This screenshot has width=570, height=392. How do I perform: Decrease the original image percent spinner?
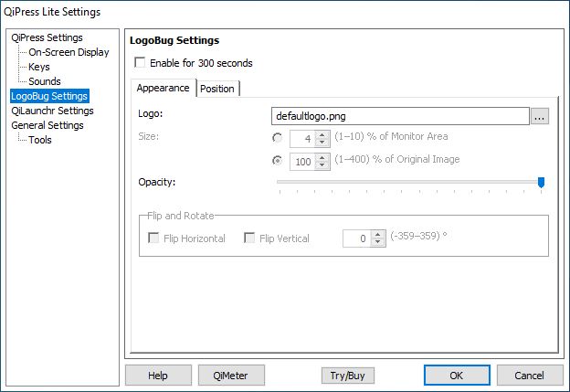(322, 165)
